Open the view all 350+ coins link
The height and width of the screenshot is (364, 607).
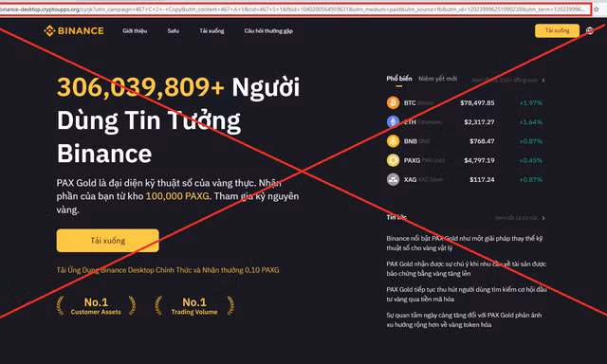508,80
